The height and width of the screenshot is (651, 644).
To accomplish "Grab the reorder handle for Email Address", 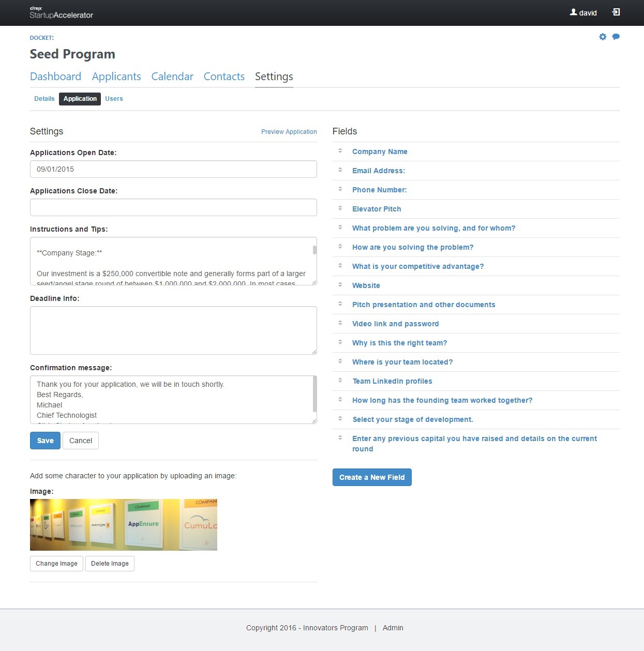I will click(340, 170).
